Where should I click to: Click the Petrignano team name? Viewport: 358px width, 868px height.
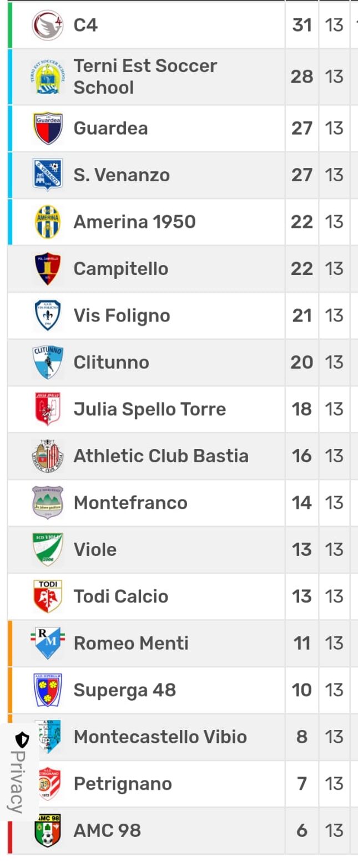click(x=123, y=784)
